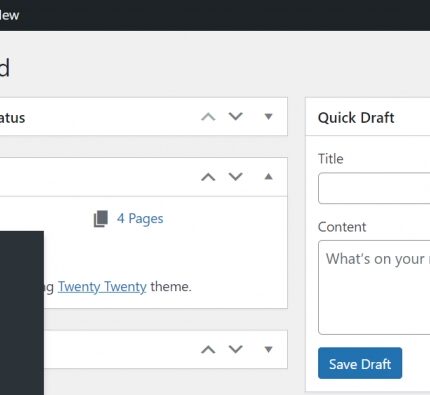Click the Quick Draft panel heading
This screenshot has height=395, width=430.
356,118
